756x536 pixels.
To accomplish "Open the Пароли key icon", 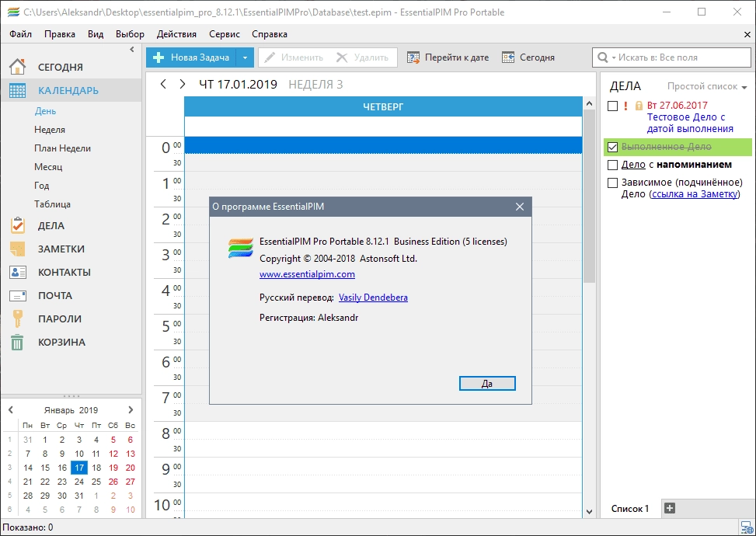I will pos(17,318).
